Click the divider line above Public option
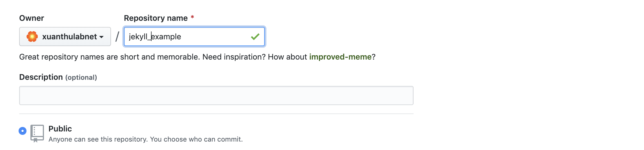The height and width of the screenshot is (150, 644). point(216,114)
